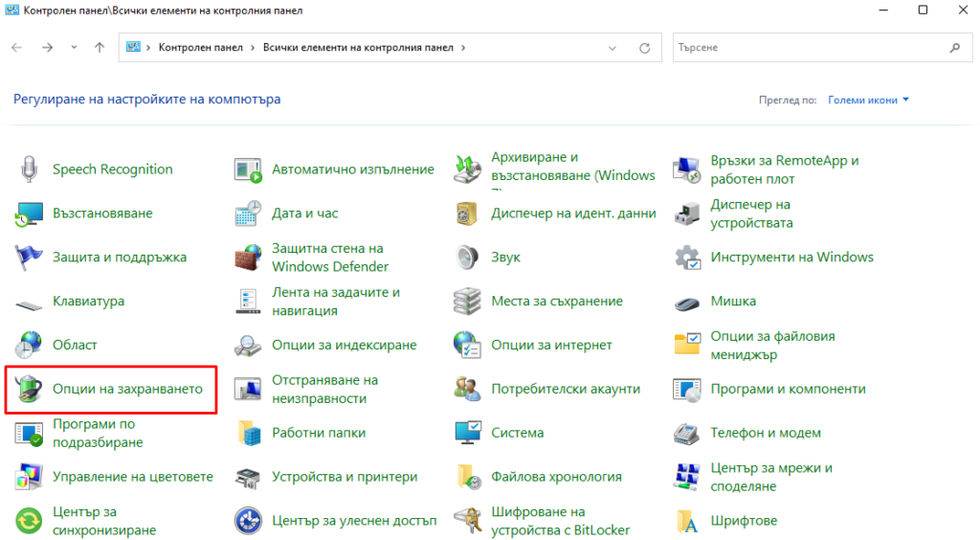Select Контролен панел breadcrumb segment
This screenshot has width=980, height=540.
[x=201, y=48]
